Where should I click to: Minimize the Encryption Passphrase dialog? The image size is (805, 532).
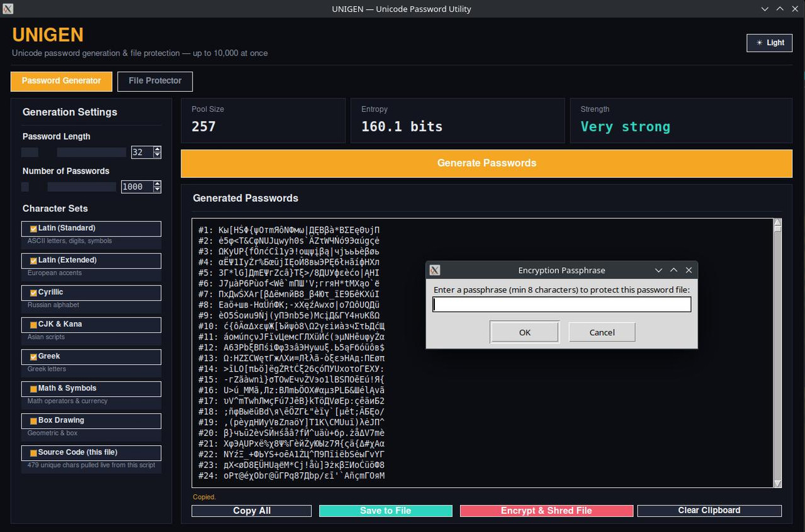pos(658,270)
